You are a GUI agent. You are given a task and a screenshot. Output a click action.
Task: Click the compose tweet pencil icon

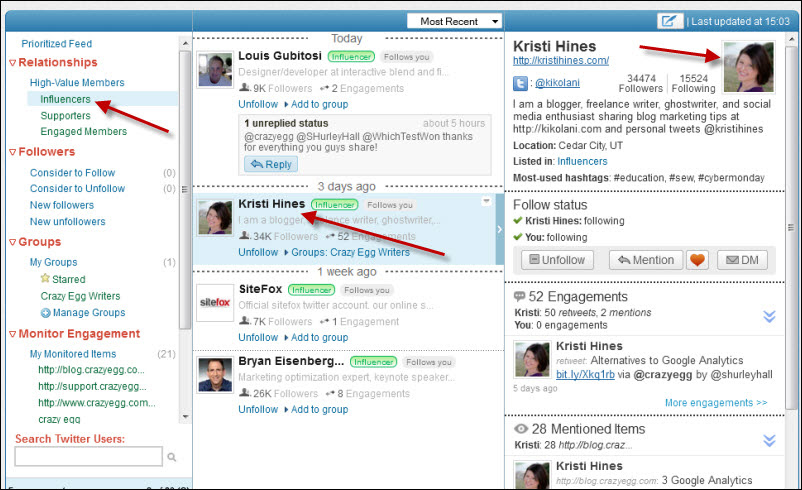coord(670,21)
